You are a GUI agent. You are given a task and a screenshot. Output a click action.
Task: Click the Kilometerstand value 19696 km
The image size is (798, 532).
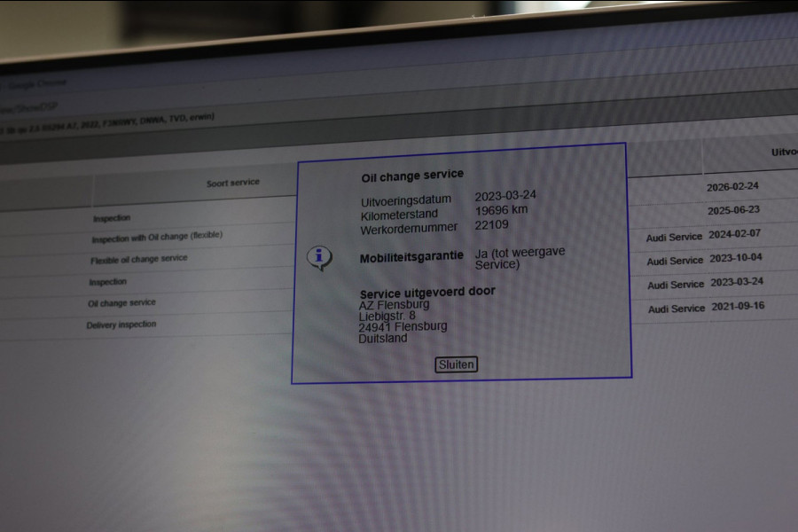501,210
